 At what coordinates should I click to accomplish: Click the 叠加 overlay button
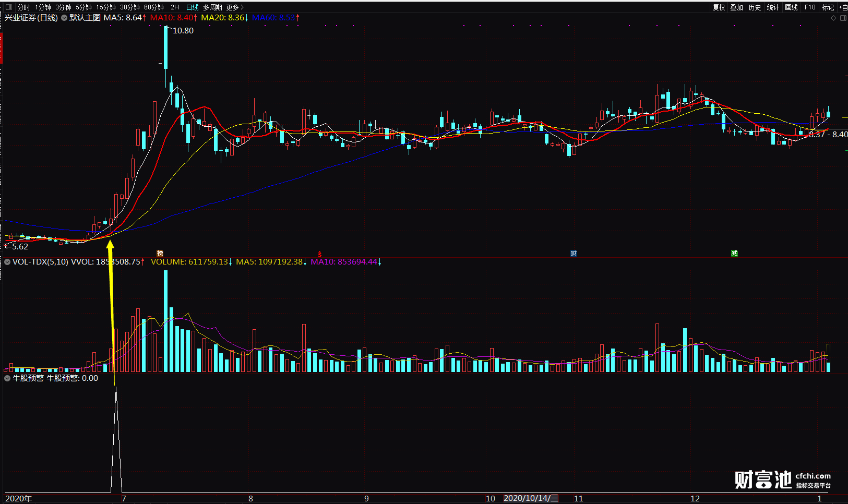(x=737, y=7)
